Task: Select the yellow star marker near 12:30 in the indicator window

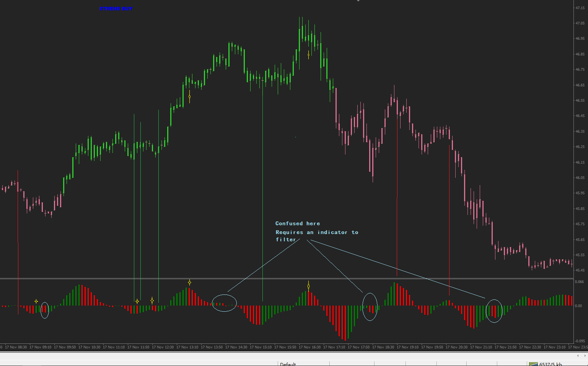Action: tap(152, 301)
